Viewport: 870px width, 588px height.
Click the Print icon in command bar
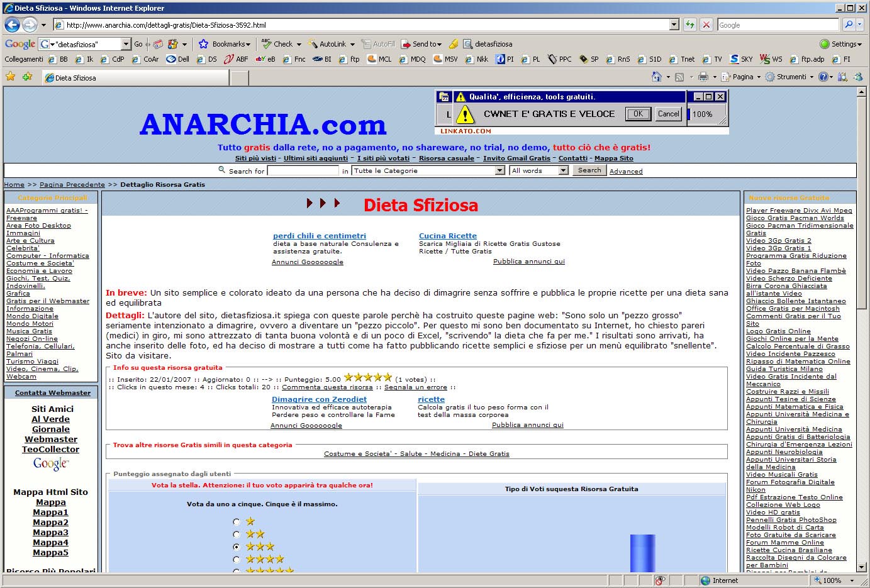click(x=703, y=77)
